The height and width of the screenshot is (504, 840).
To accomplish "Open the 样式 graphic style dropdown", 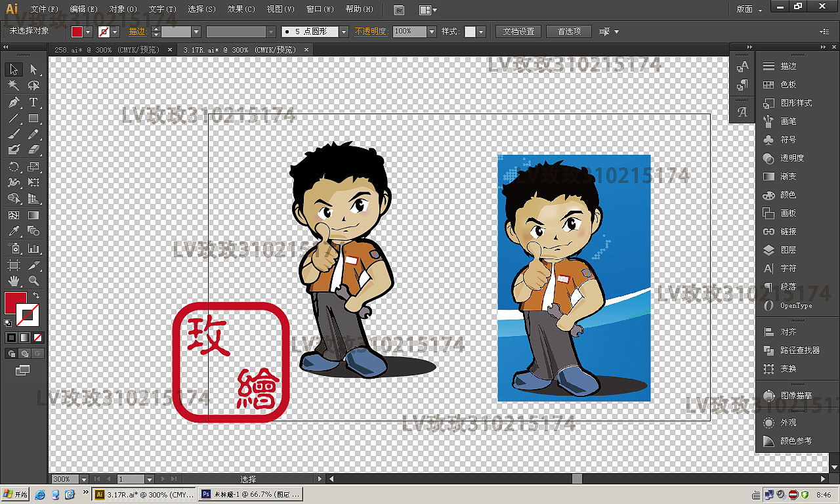I will coord(481,31).
